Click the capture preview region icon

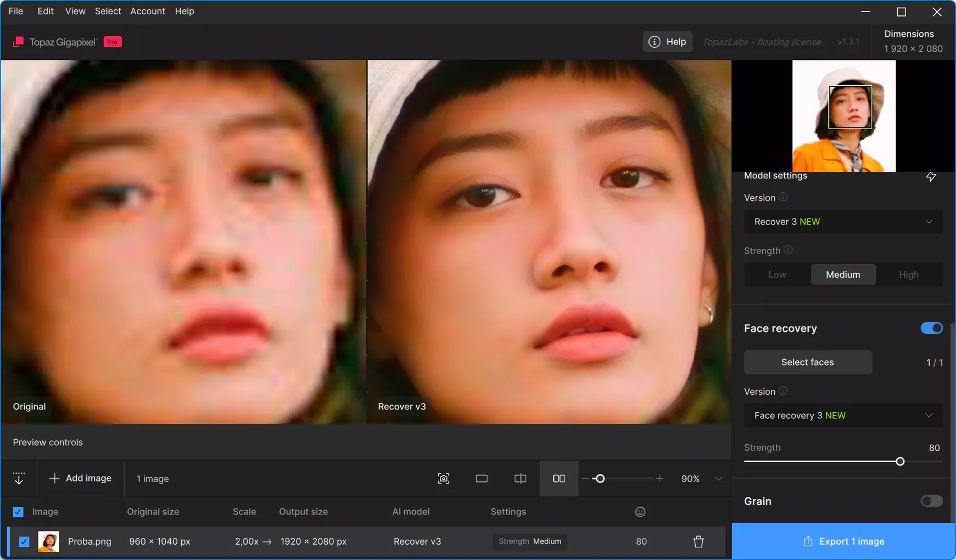click(444, 479)
